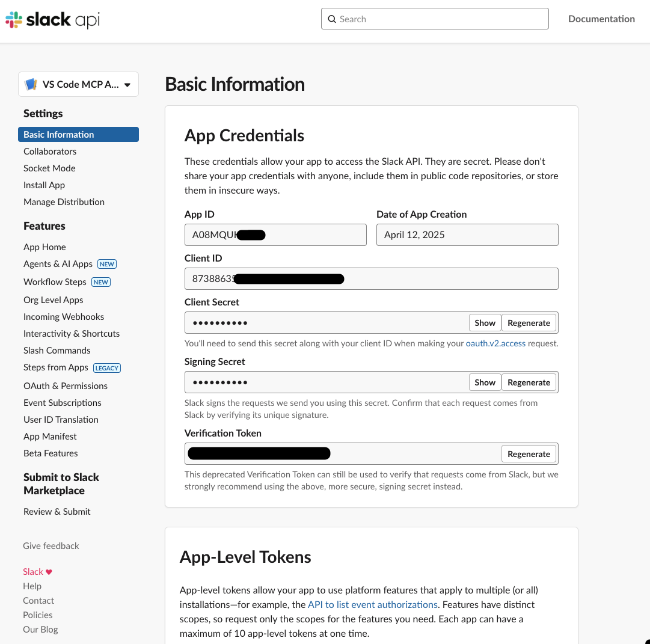Open the app switcher dropdown

point(128,84)
